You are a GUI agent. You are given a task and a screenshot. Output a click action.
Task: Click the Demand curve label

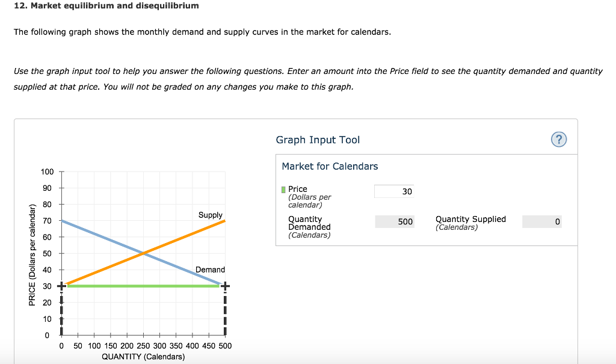[x=210, y=270]
